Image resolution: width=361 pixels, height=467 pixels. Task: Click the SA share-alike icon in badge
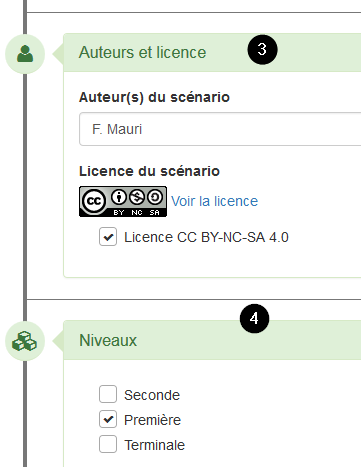[155, 197]
